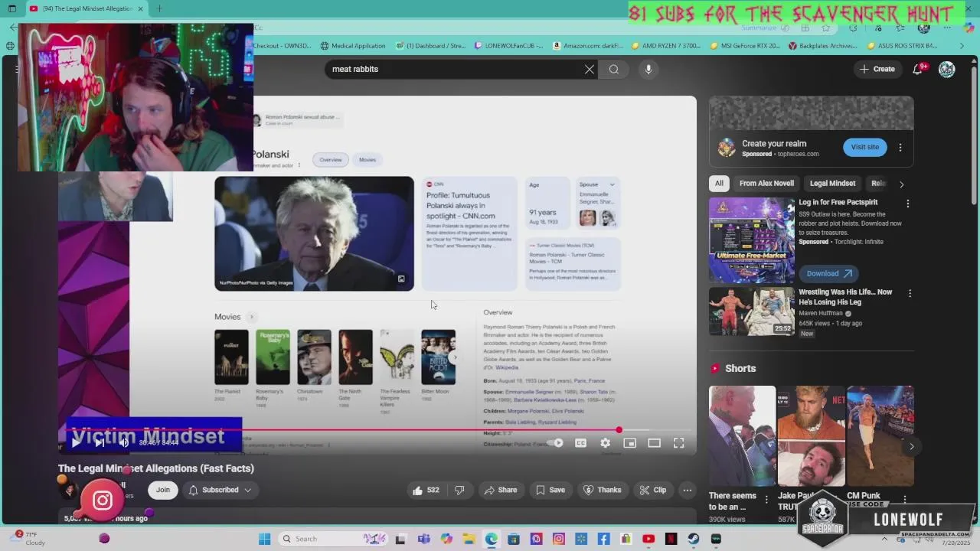Click Download on Torchlight Infinite ad

[828, 273]
